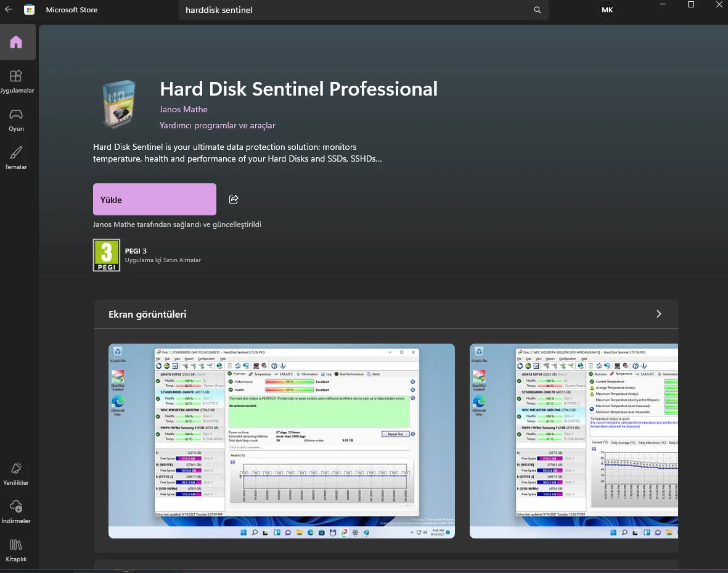
Task: Open category Yardımcı programlar ve araçlar
Action: 217,125
